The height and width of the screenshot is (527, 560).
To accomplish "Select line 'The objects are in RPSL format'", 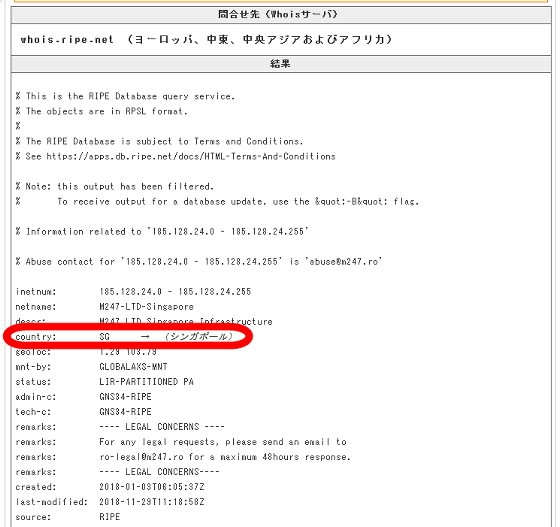I will tap(101, 111).
